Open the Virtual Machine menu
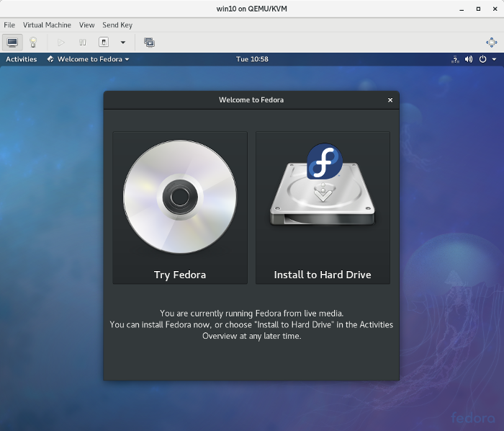Viewport: 504px width, 431px height. tap(47, 25)
